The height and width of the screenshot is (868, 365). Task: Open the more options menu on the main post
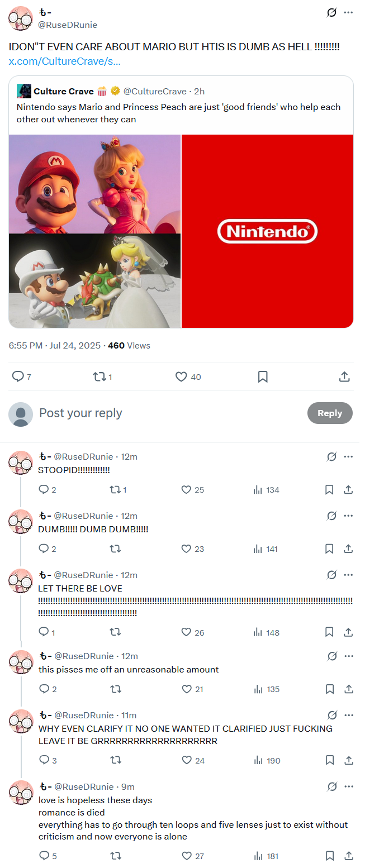(x=348, y=12)
